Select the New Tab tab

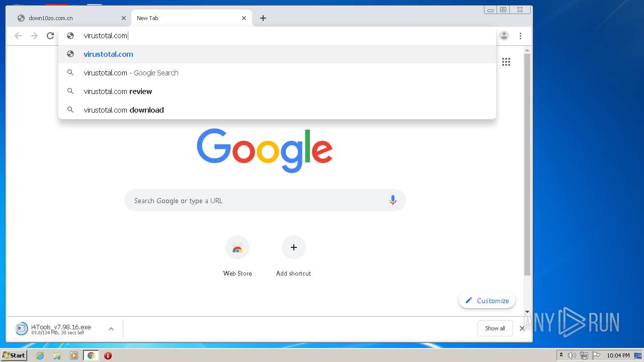pyautogui.click(x=191, y=18)
